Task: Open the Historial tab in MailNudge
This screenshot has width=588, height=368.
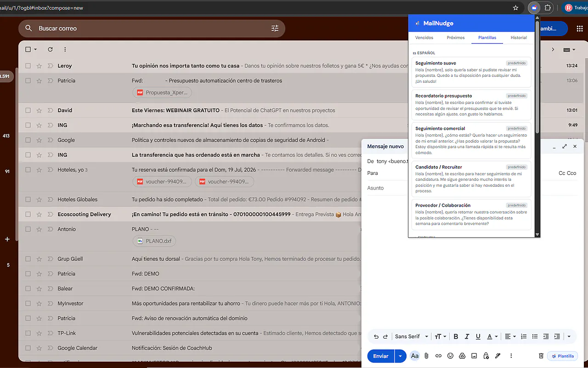Action: [x=519, y=38]
